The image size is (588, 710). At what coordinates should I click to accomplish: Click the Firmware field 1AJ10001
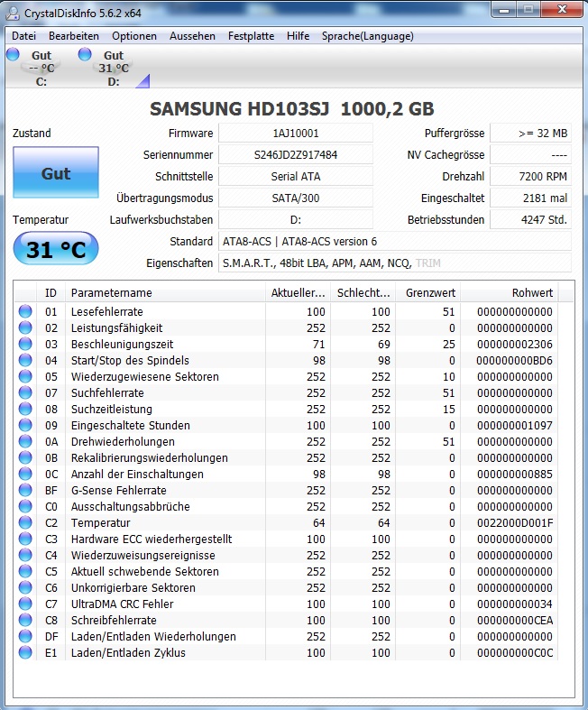[x=296, y=134]
